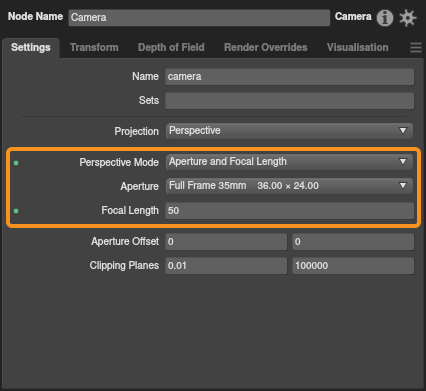Expand the Projection dropdown arrow
The height and width of the screenshot is (391, 426).
[403, 131]
